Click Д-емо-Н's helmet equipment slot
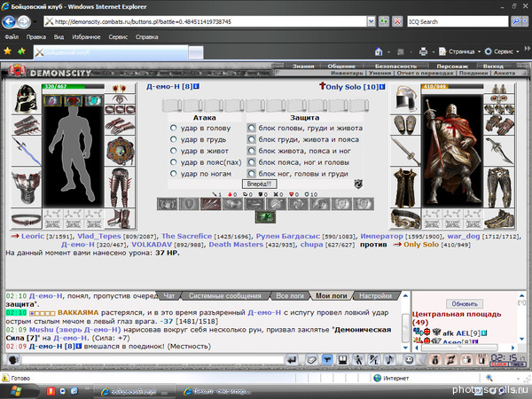532x399 pixels. pos(27,98)
